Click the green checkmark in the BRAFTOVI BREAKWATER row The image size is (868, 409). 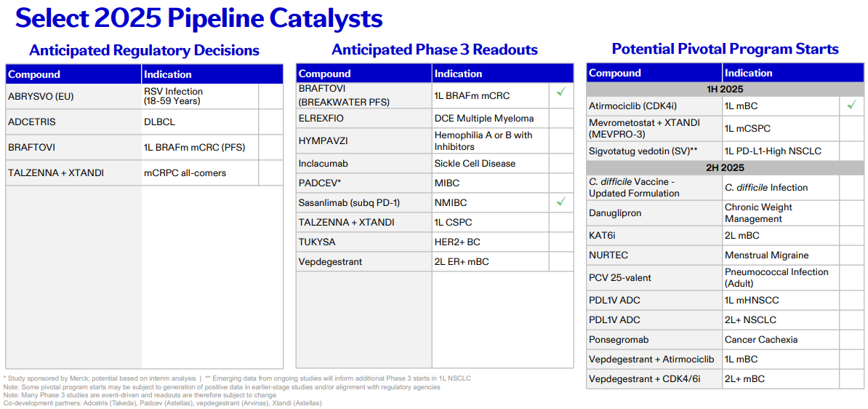coord(560,92)
